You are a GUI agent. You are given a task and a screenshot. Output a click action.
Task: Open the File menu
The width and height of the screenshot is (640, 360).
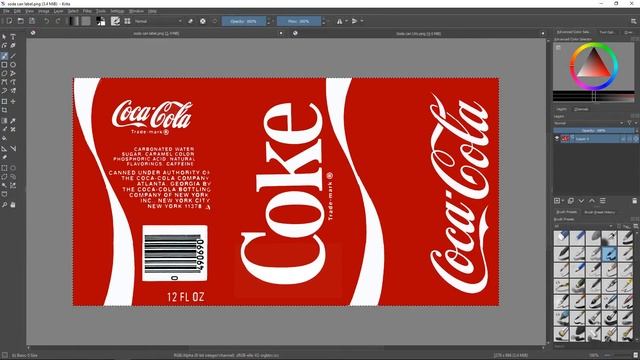click(7, 11)
